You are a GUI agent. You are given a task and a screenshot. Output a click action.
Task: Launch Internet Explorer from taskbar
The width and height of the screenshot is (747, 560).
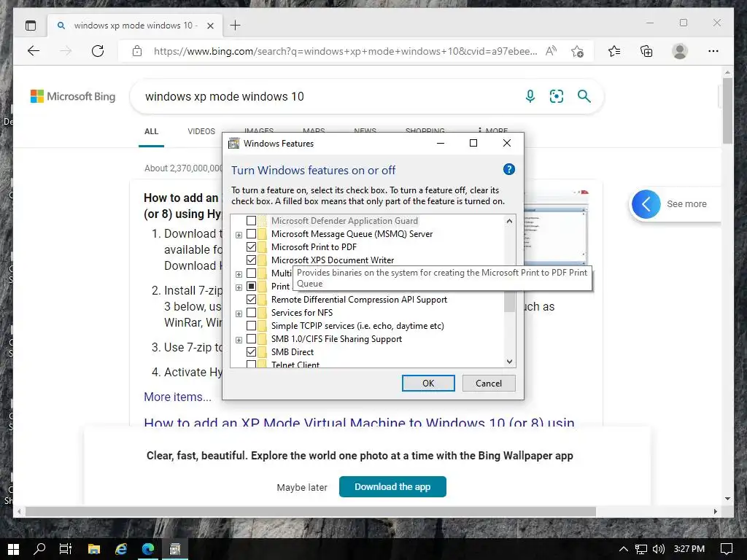121,549
